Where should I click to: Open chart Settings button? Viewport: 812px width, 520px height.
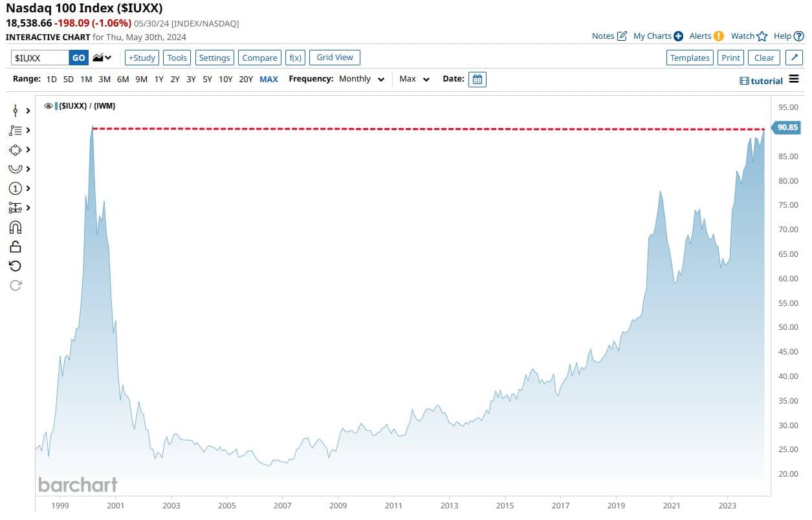click(x=214, y=58)
